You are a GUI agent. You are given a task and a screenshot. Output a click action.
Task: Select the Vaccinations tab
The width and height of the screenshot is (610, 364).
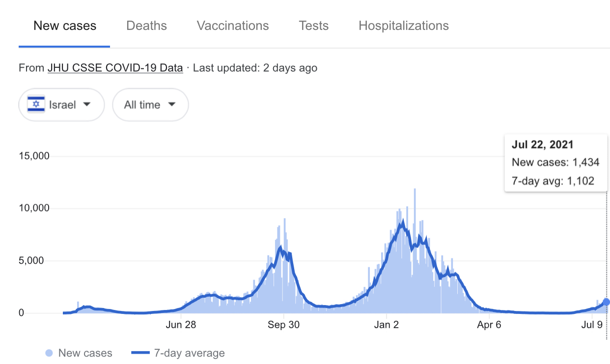tap(233, 26)
